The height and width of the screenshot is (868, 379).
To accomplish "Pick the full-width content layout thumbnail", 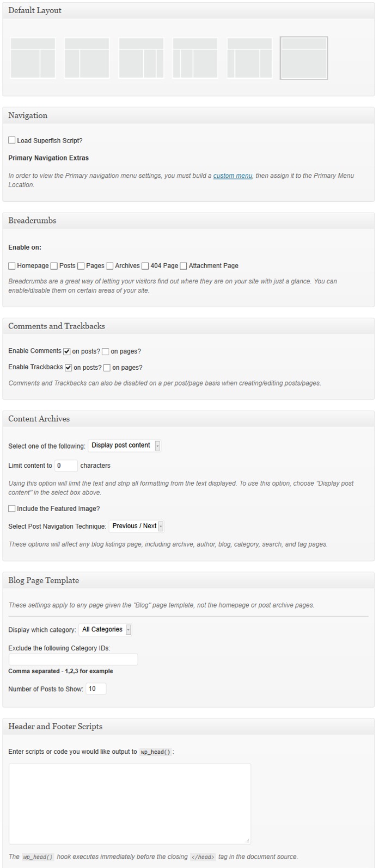I will (304, 58).
